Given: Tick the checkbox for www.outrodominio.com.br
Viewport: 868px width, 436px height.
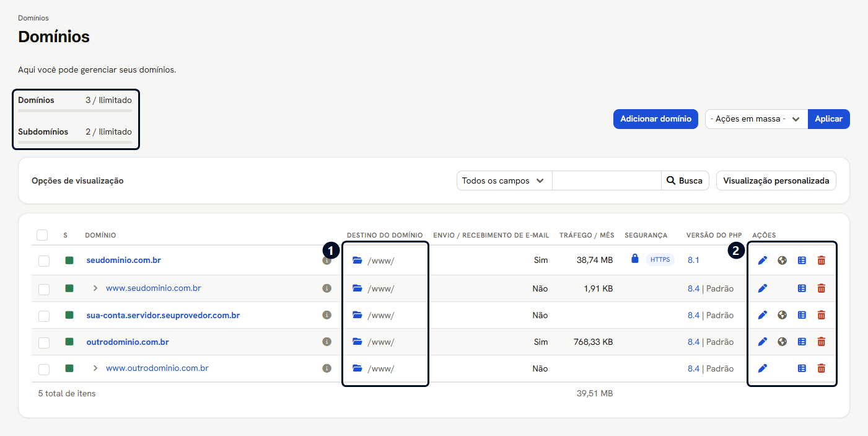Looking at the screenshot, I should pos(44,370).
